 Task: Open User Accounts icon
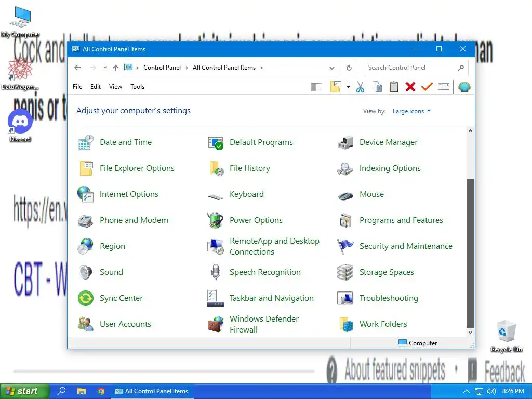pyautogui.click(x=86, y=324)
